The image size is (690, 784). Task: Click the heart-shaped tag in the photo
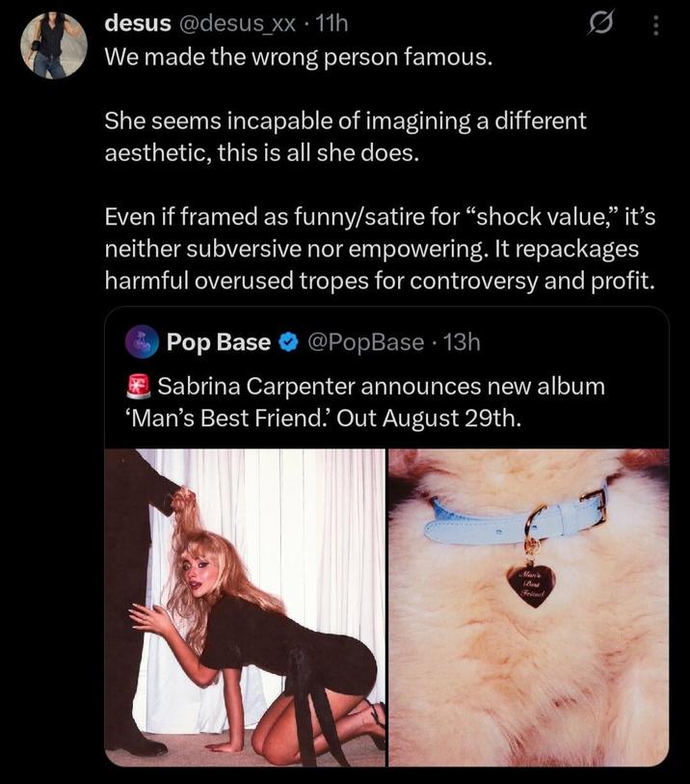[531, 585]
